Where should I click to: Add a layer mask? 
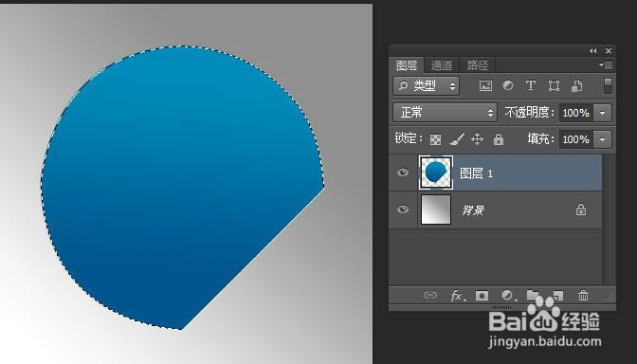click(x=482, y=296)
